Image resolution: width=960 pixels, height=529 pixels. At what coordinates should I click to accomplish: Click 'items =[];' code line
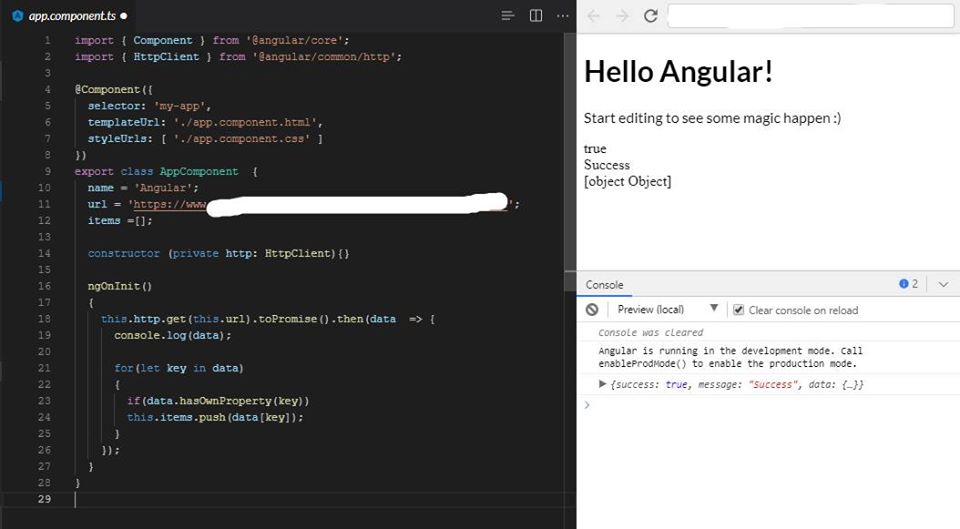[120, 220]
